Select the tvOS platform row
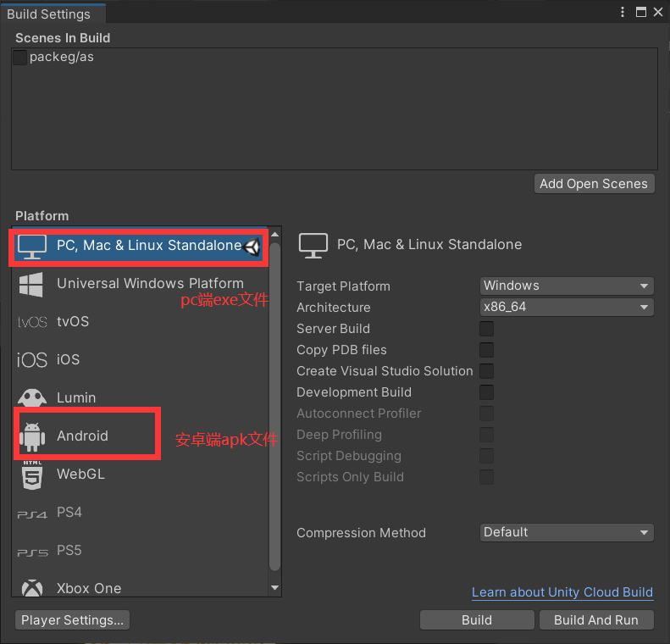Viewport: 670px width, 644px height. (x=141, y=322)
